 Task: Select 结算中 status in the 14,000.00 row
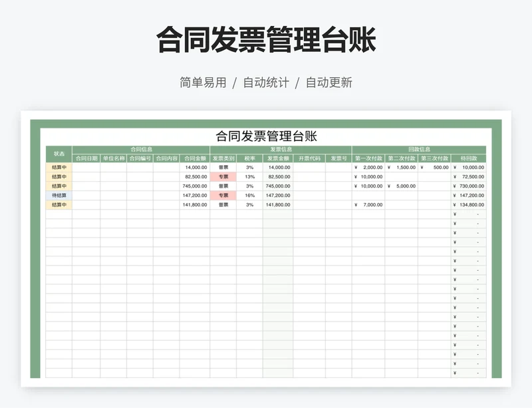click(59, 168)
